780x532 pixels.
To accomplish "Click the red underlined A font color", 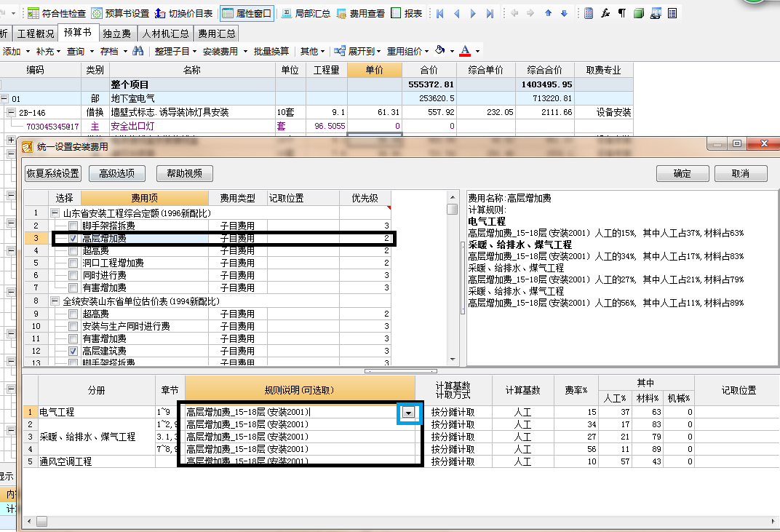I will pos(465,51).
